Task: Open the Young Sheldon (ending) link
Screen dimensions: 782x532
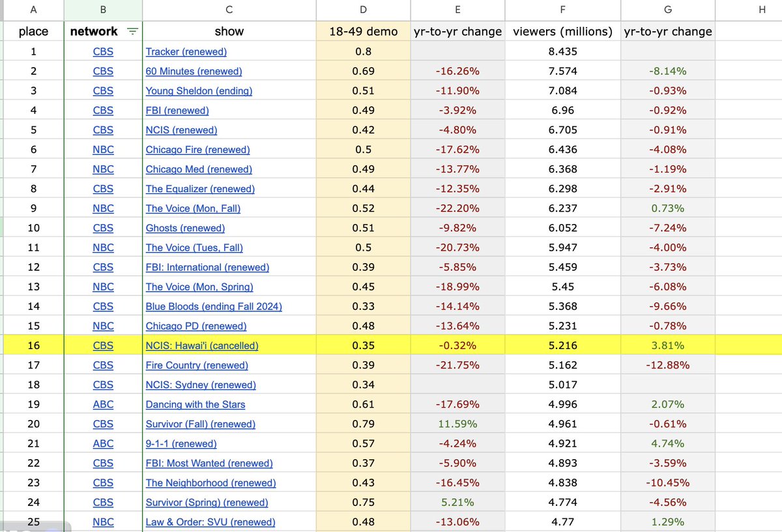Action: (199, 91)
